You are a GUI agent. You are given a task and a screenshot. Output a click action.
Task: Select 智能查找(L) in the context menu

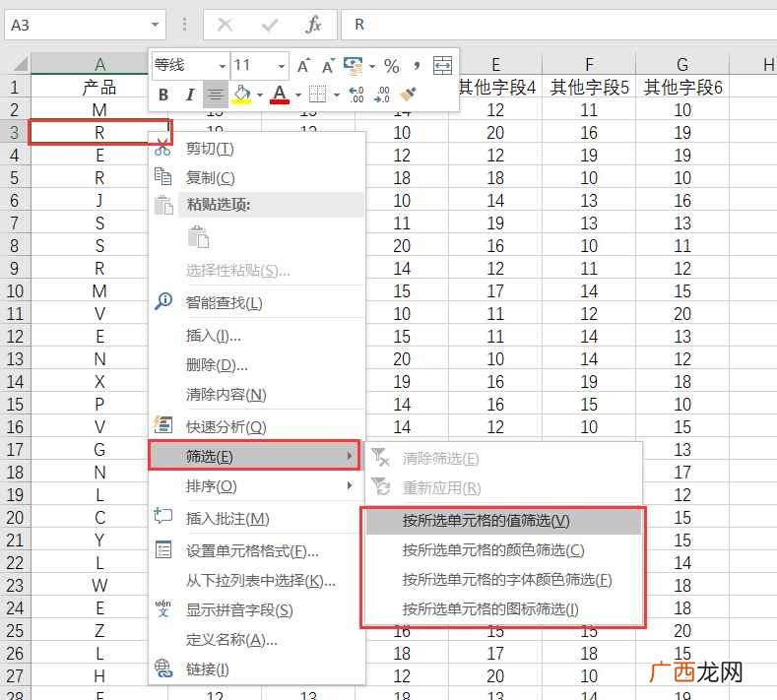257,302
